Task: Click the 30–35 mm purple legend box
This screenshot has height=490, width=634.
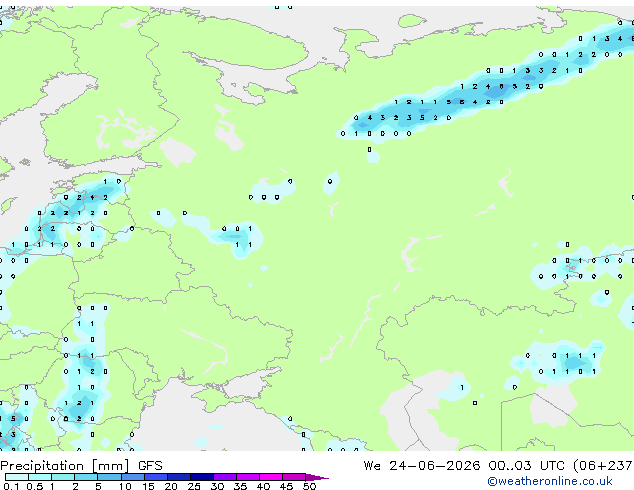Action: pos(225,477)
